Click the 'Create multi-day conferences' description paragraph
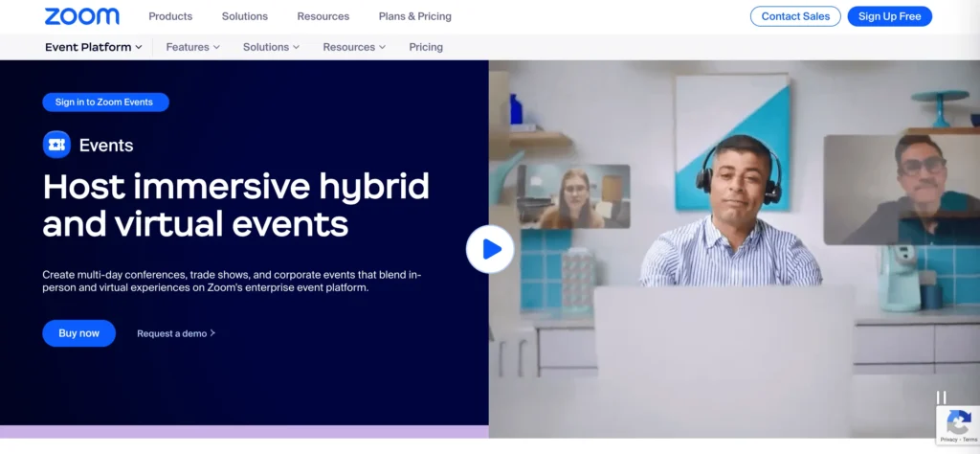This screenshot has height=454, width=980. 232,282
